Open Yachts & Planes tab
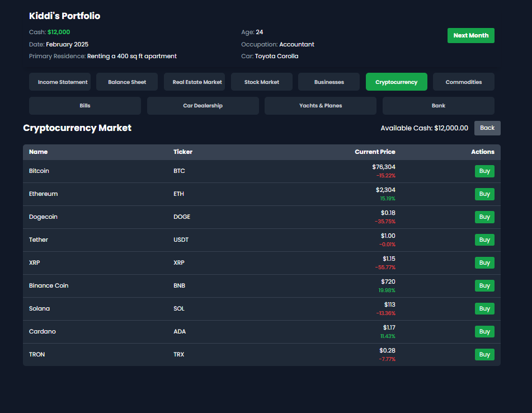This screenshot has width=532, height=413. pos(321,106)
